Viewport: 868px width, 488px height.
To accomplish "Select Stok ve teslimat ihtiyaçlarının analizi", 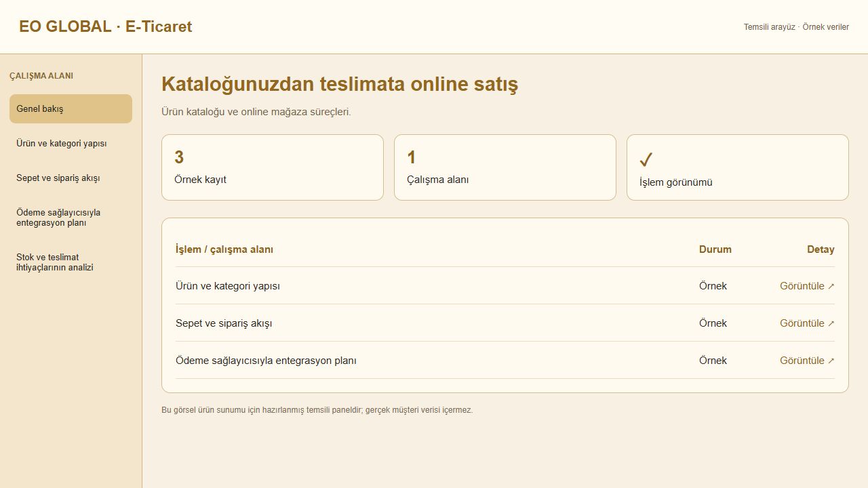I will (71, 262).
